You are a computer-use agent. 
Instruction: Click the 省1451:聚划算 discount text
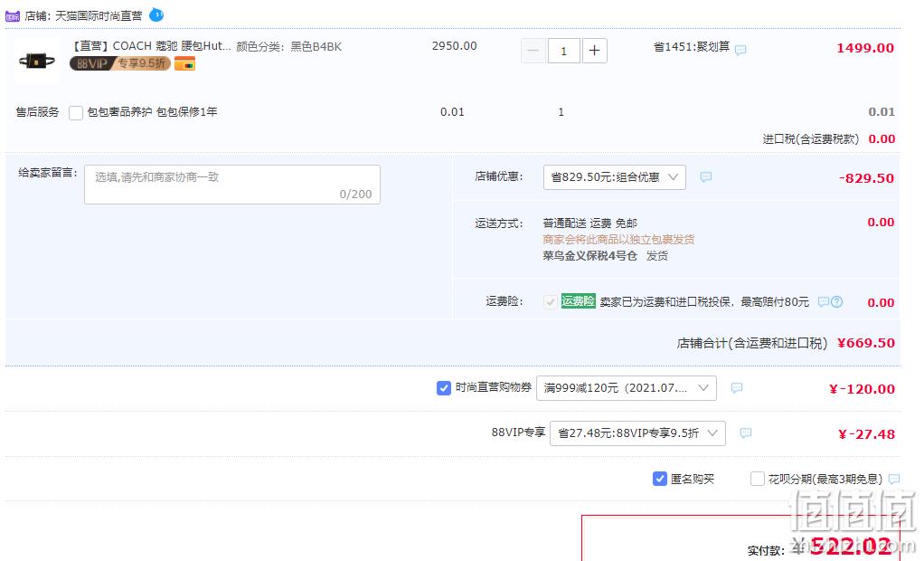coord(692,47)
